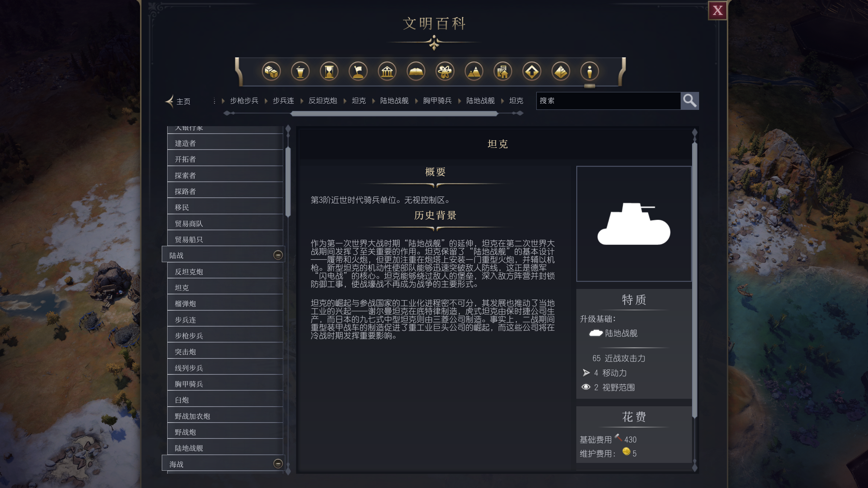Screen dimensions: 868x488
Task: Select 贸易船只 in the list
Action: pyautogui.click(x=225, y=239)
